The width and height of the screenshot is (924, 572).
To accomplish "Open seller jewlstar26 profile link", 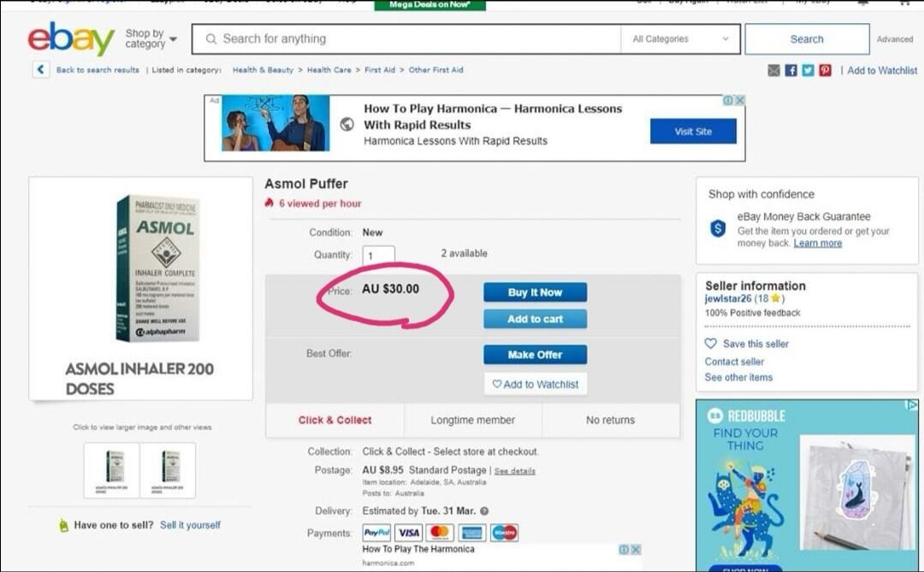I will coord(727,299).
